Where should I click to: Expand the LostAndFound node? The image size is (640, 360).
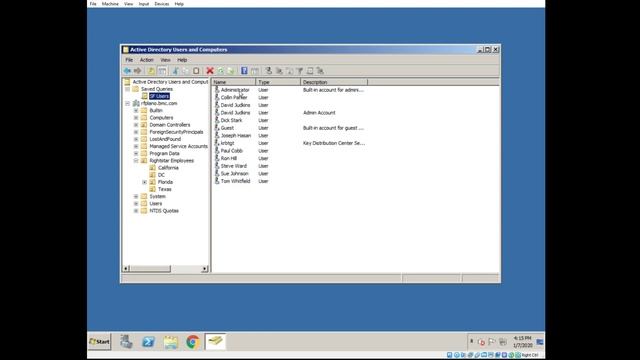(136, 139)
